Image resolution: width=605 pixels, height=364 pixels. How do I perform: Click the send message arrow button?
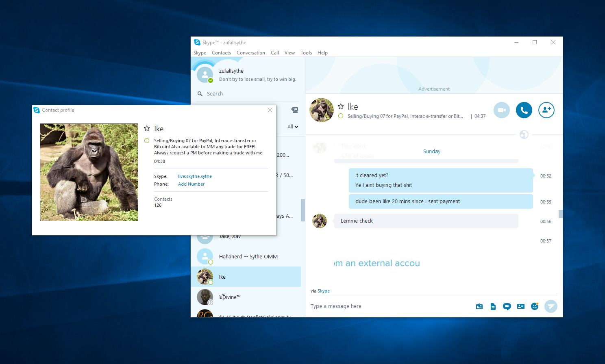point(551,306)
